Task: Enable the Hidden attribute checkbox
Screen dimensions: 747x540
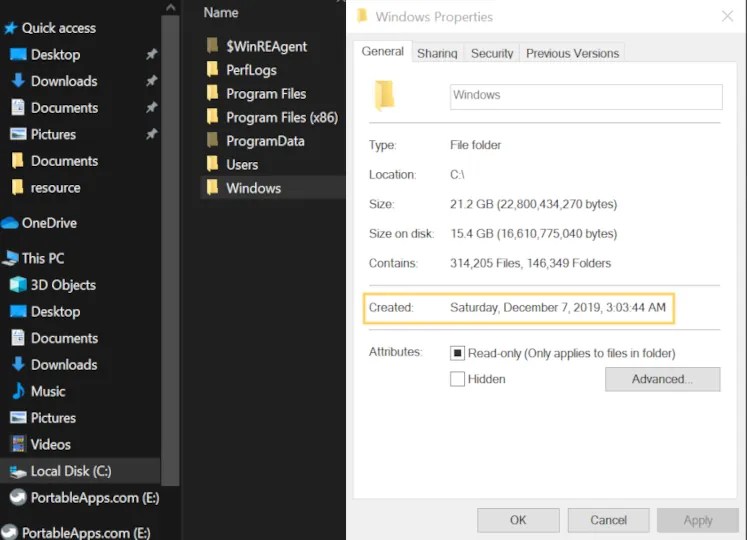Action: click(x=457, y=379)
